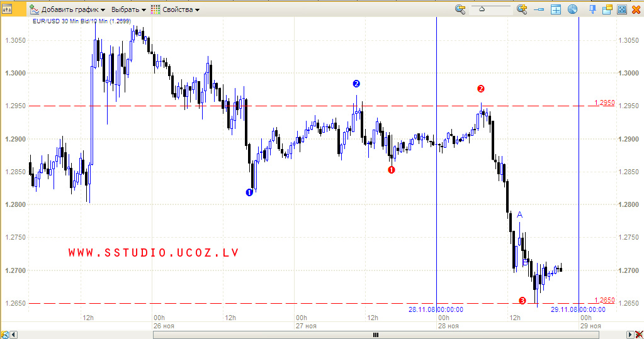Click the detach window icon
Viewport: 644px width, 339px height.
tap(607, 9)
